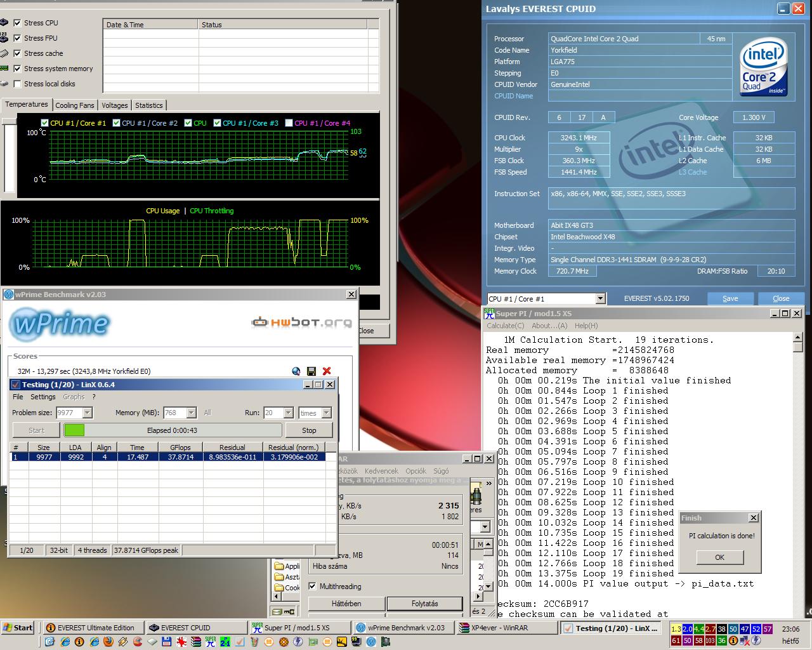Enable the Stress local disks checkbox
Viewport: 812px width, 650px height.
(x=17, y=84)
